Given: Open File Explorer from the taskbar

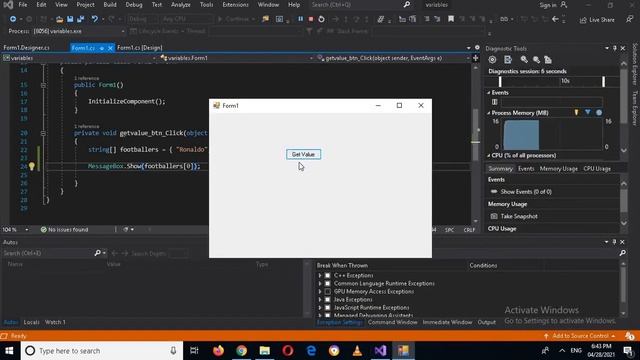Looking at the screenshot, I should (x=264, y=351).
